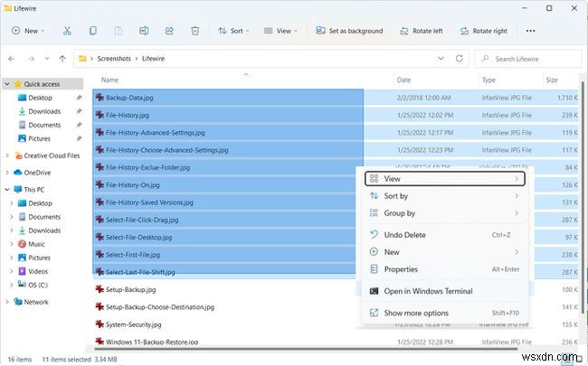This screenshot has width=588, height=366.
Task: Open the View dropdown in toolbar
Action: coord(280,31)
